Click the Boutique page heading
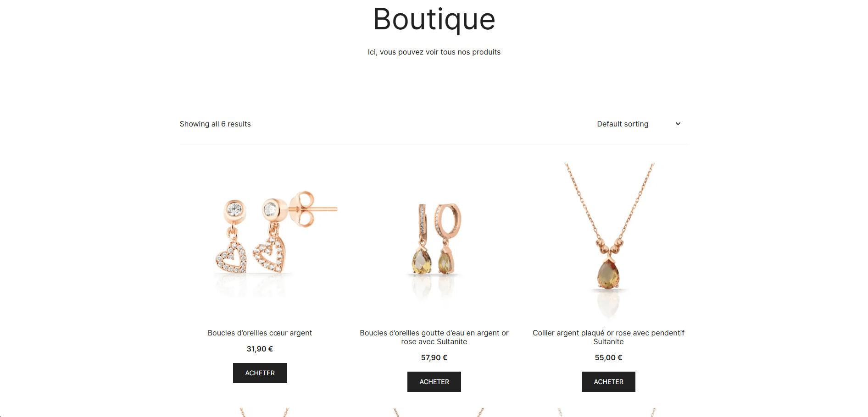The image size is (868, 417). (x=434, y=20)
